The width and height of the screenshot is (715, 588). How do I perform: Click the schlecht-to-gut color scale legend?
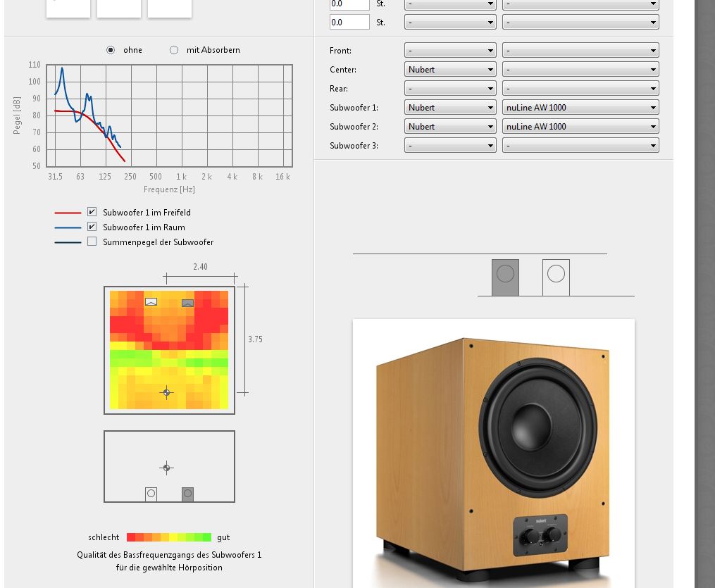point(169,537)
